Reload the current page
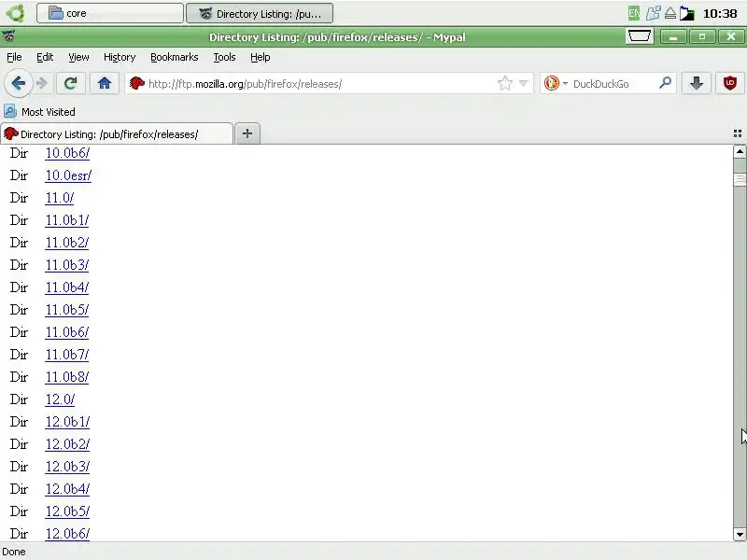 point(71,84)
